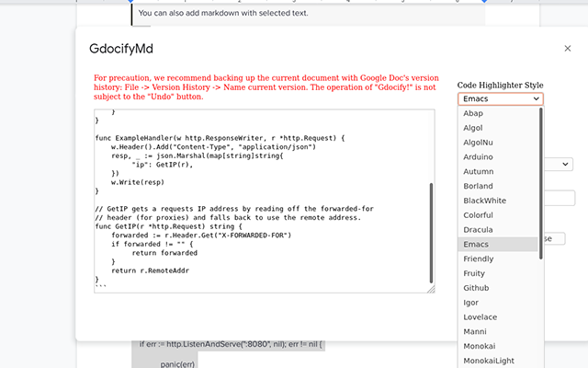Viewport: 588px width, 368px height.
Task: Pick Colorful highlighter style
Action: [498, 215]
